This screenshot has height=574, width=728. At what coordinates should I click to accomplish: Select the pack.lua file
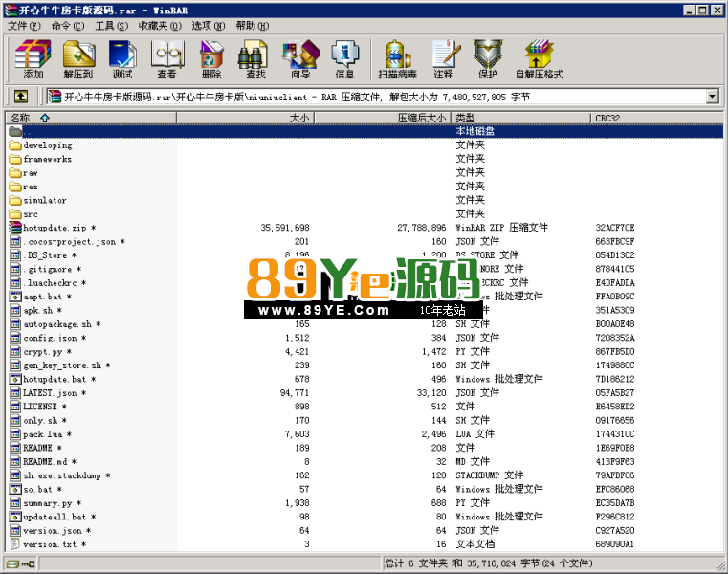[40, 434]
